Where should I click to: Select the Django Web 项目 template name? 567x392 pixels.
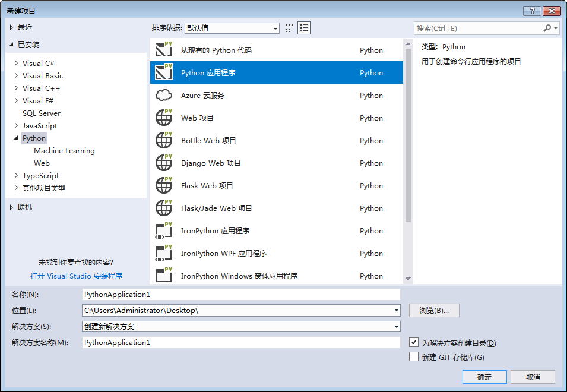point(211,163)
